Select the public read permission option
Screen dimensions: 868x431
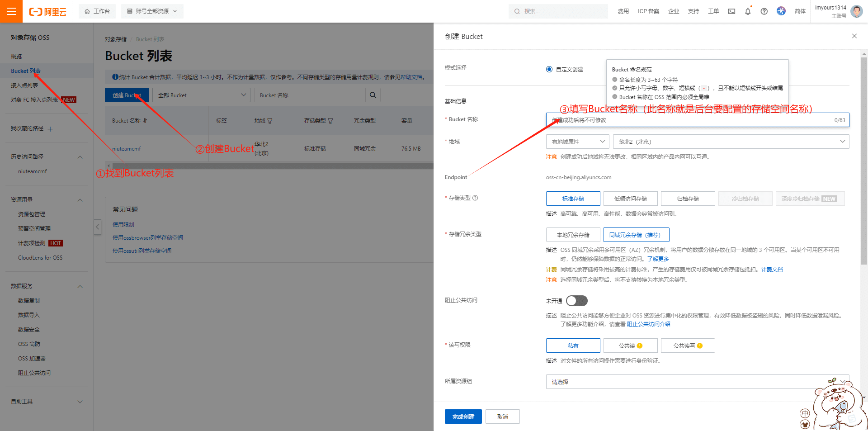click(x=630, y=346)
